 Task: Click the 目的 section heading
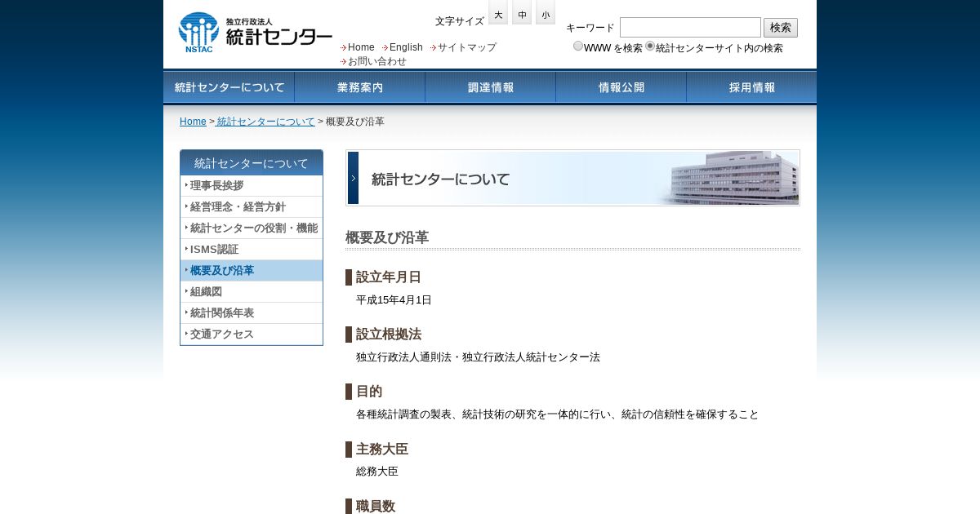369,392
